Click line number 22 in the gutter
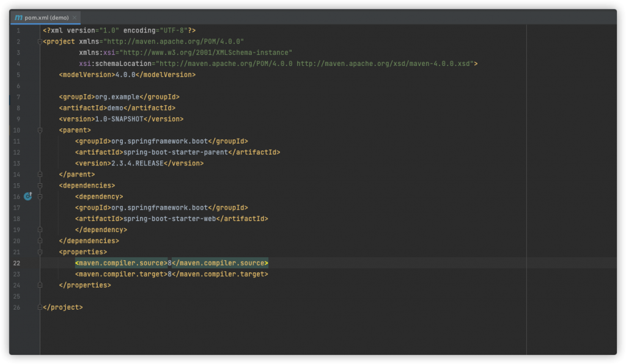Screen dimensions: 626x364 click(x=17, y=263)
